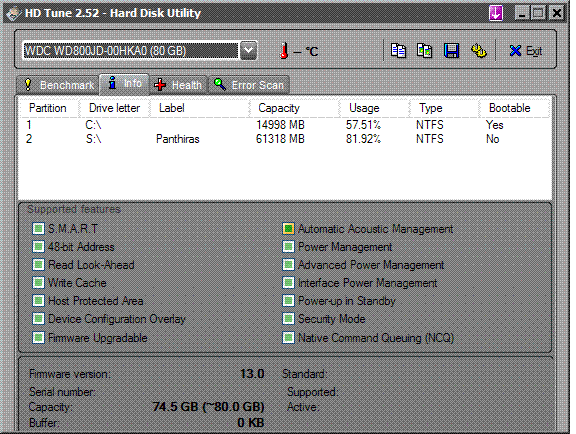Toggle the S.M.A.R.T checkbox
This screenshot has width=576, height=434.
point(38,229)
